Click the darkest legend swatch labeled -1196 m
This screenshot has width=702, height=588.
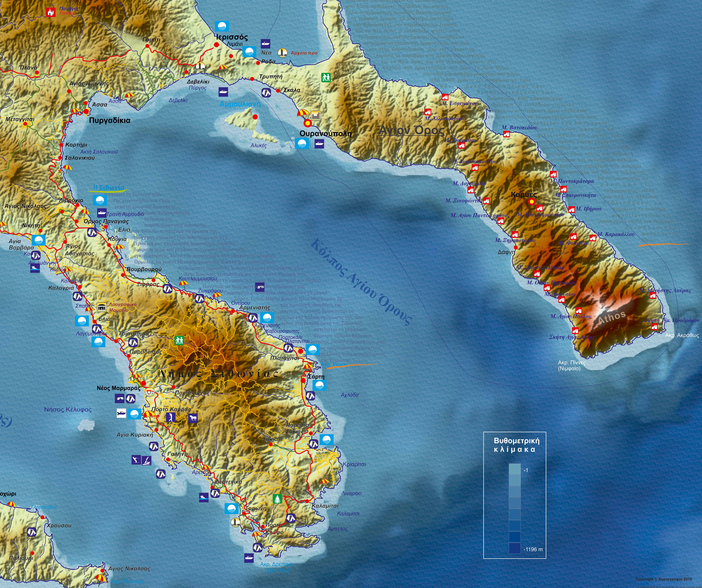[515, 548]
